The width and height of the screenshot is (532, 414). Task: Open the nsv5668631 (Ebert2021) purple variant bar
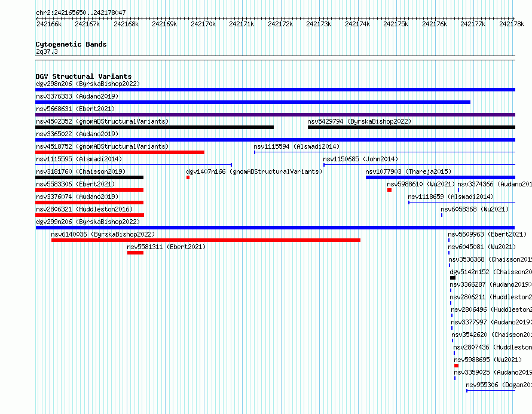point(275,115)
